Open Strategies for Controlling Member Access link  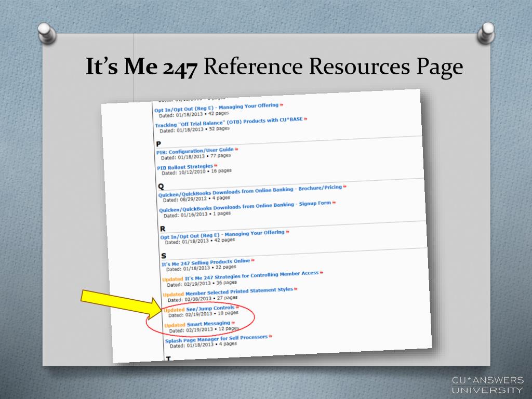click(252, 275)
